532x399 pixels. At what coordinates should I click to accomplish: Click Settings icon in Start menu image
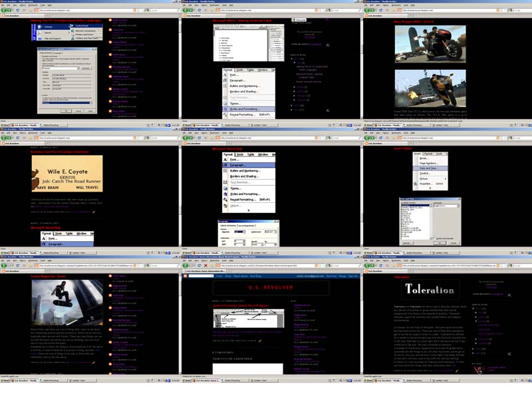[40, 27]
